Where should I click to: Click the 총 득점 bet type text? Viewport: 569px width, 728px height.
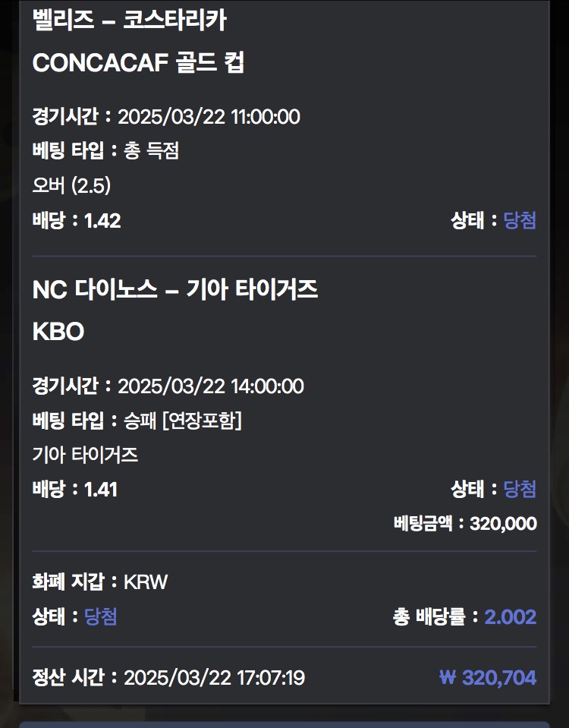tap(151, 151)
